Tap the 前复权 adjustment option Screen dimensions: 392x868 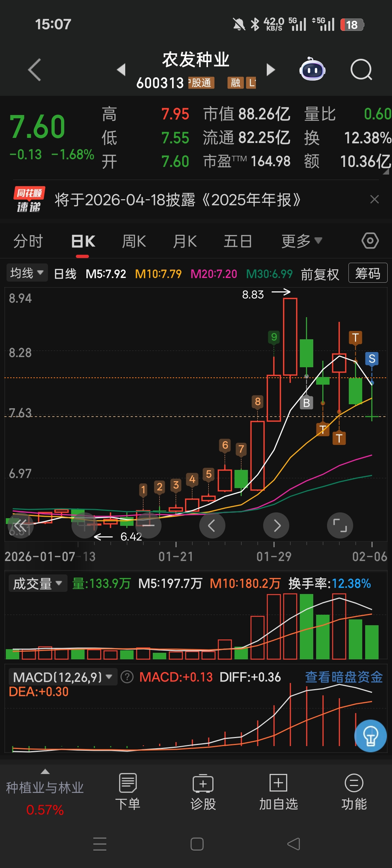tap(320, 274)
